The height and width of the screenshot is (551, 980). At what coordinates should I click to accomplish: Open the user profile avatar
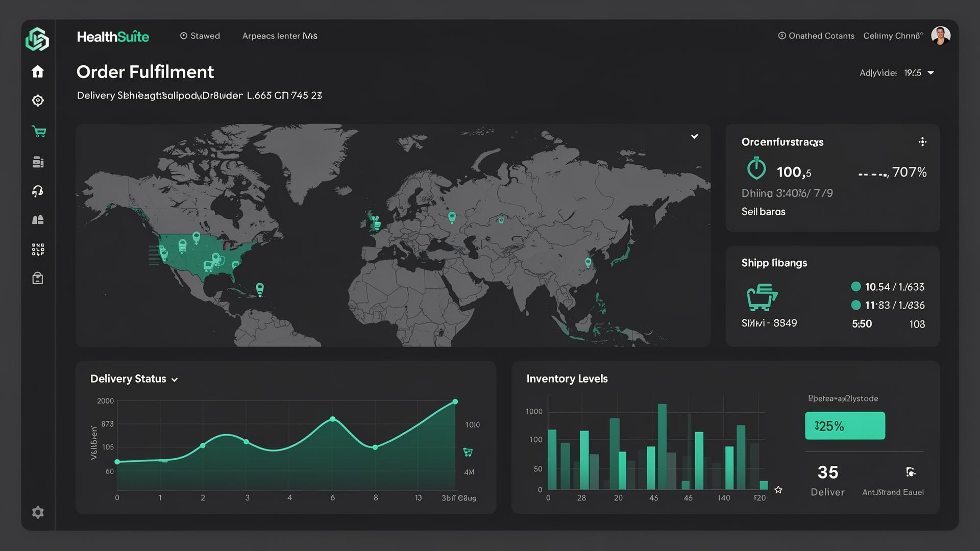tap(941, 35)
